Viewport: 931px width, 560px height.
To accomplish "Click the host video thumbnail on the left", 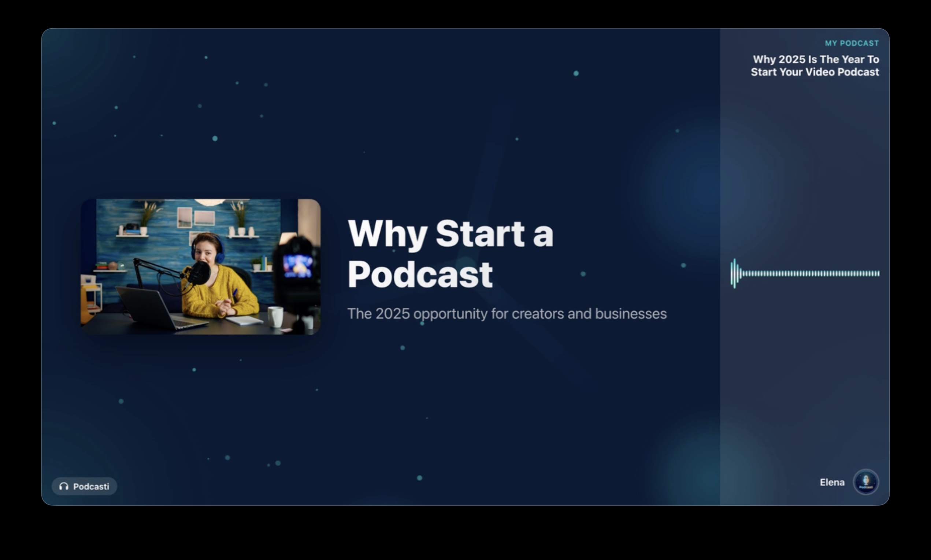I will [x=200, y=267].
